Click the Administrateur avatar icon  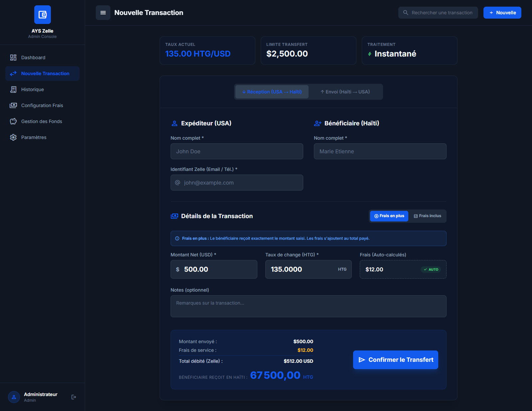tap(14, 397)
